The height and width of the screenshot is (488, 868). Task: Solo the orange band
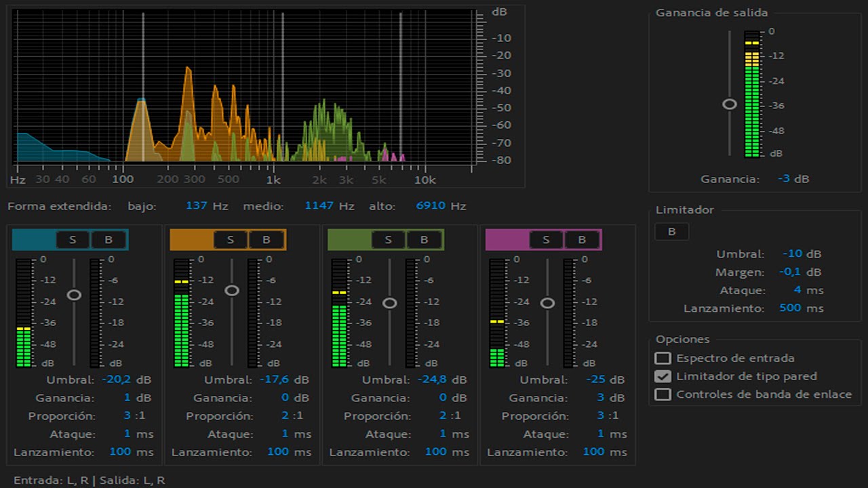231,239
